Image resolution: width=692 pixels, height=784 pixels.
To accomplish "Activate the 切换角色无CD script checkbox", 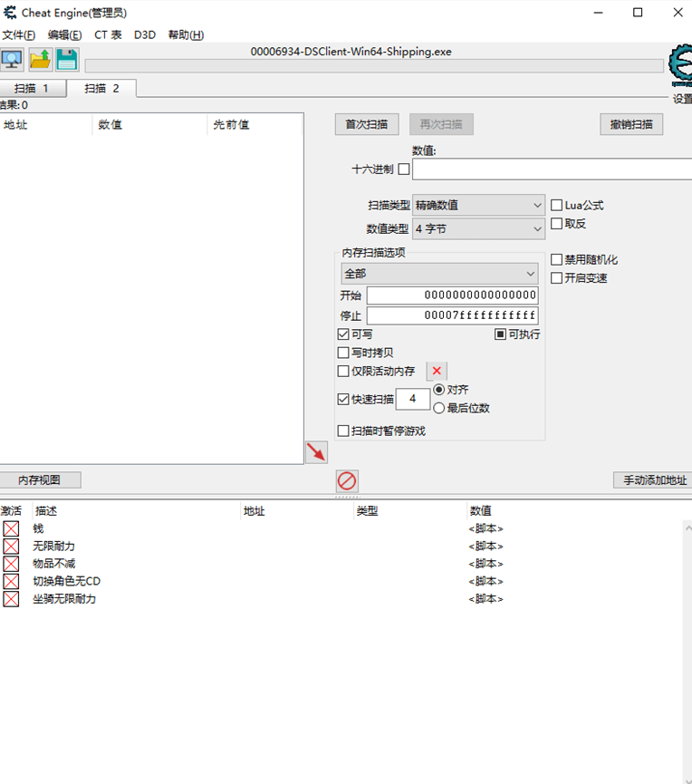I will pyautogui.click(x=11, y=581).
